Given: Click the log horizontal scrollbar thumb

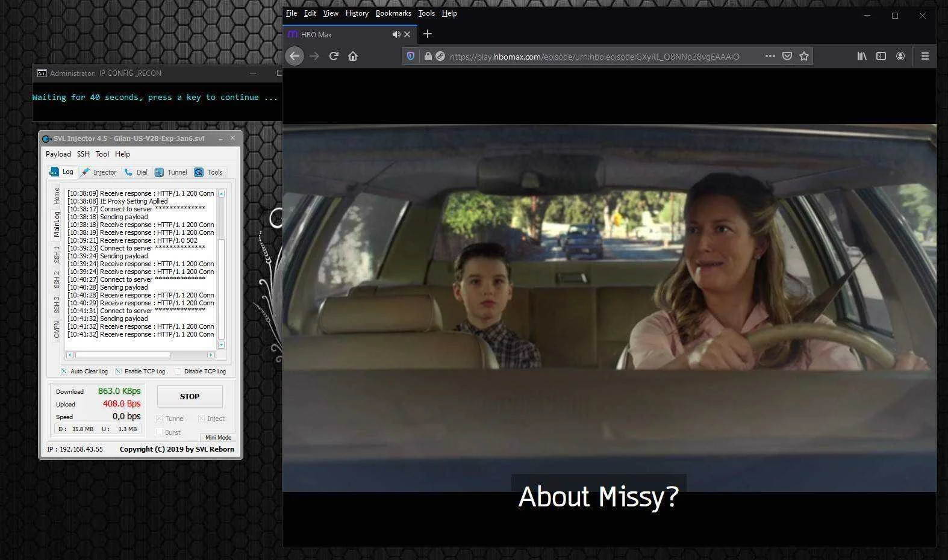Looking at the screenshot, I should (x=122, y=355).
